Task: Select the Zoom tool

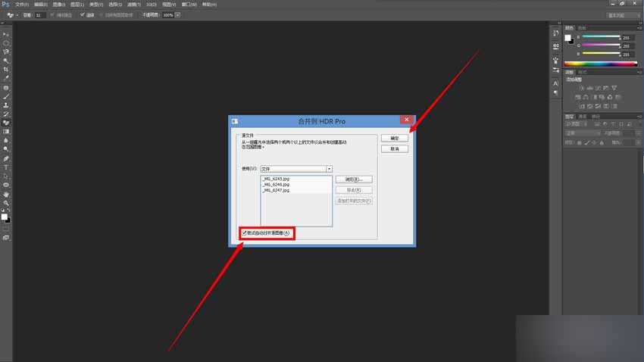Action: tap(6, 203)
